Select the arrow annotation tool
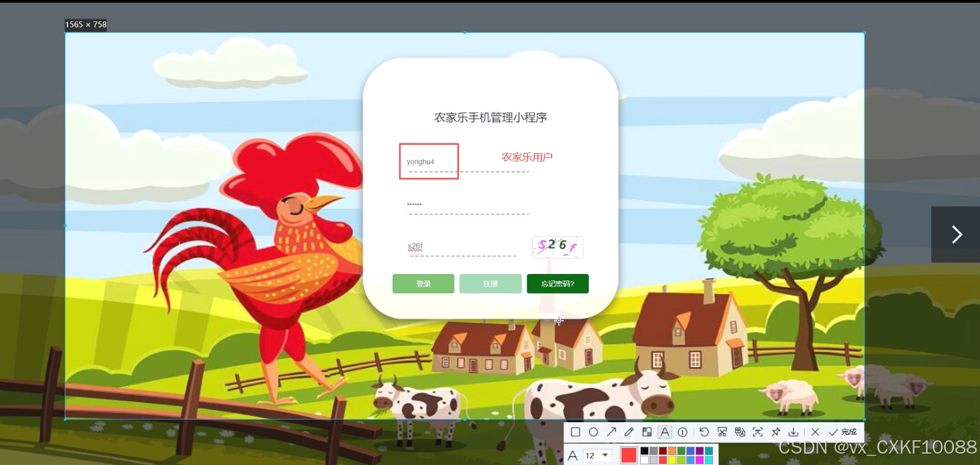Screen dimensions: 980x465 click(x=611, y=432)
